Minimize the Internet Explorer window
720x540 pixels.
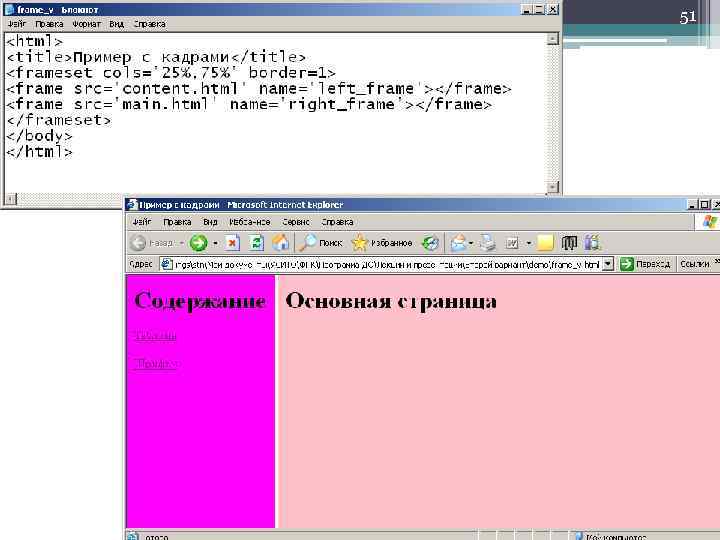pyautogui.click(x=692, y=205)
